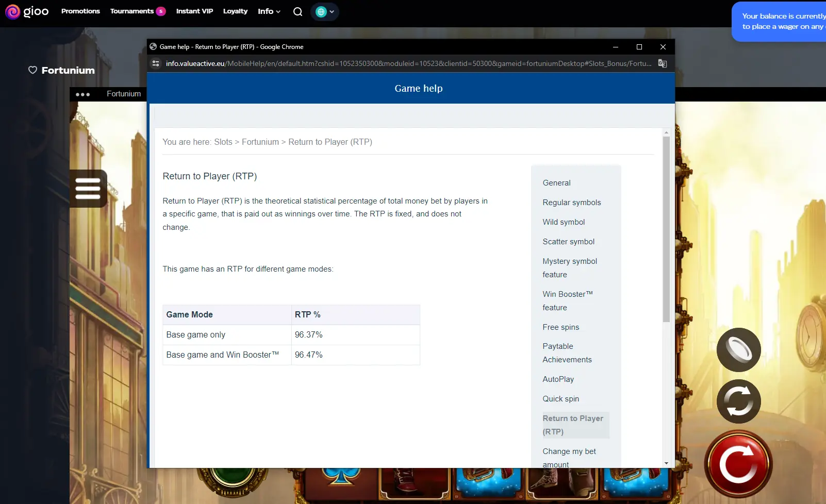Click the Return to Player (RTP) page heading
This screenshot has height=504, width=826.
(209, 176)
